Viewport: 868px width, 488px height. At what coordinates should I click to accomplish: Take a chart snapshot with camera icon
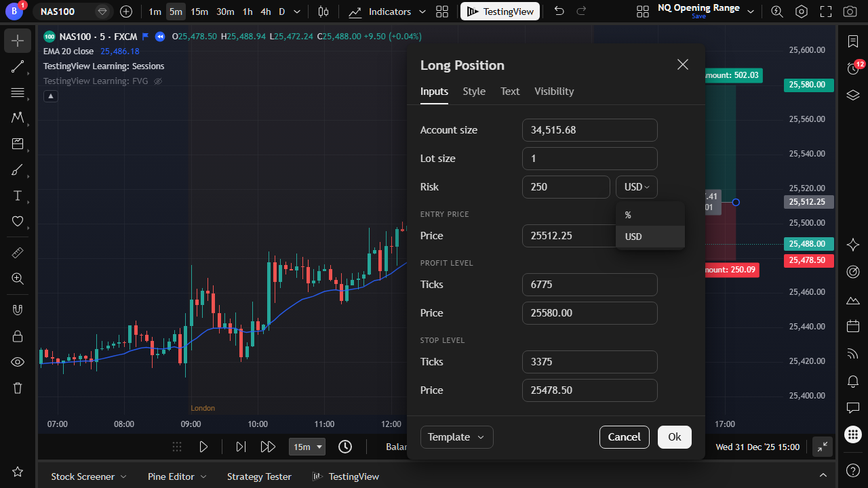click(849, 12)
